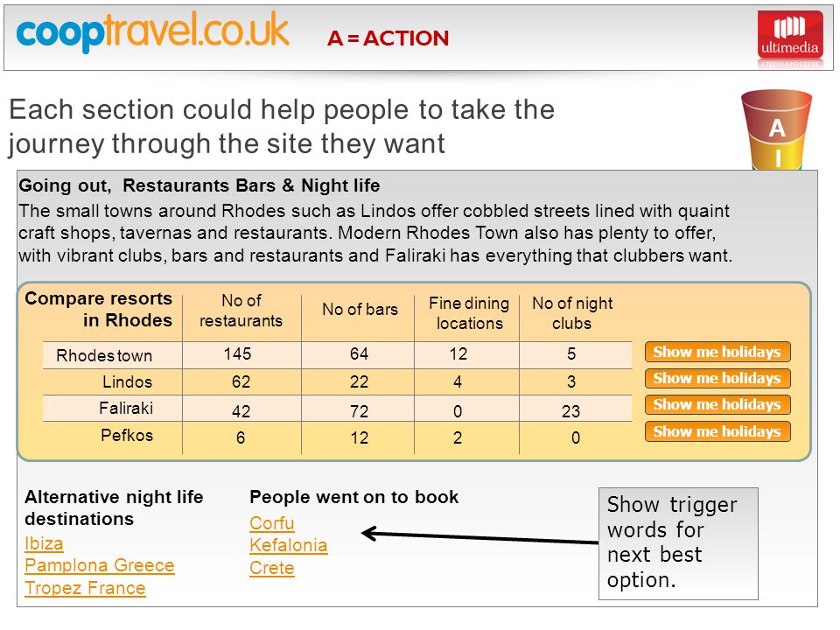This screenshot has height=630, width=840.
Task: Open the Ibiza link
Action: [44, 543]
